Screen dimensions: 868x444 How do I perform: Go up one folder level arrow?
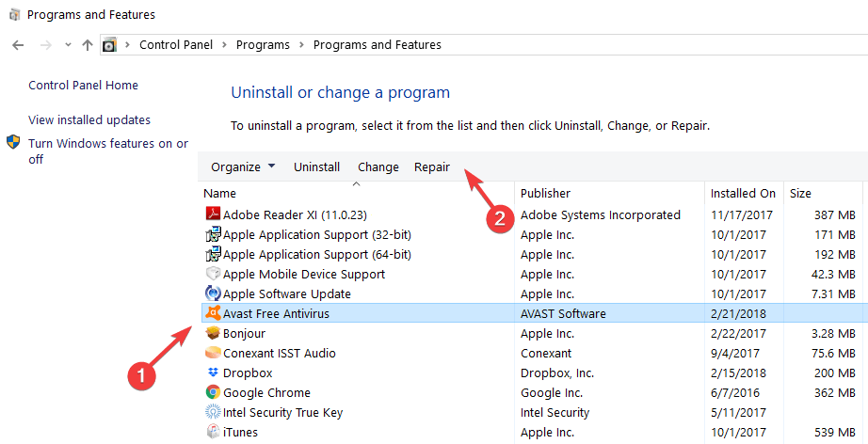pos(88,45)
